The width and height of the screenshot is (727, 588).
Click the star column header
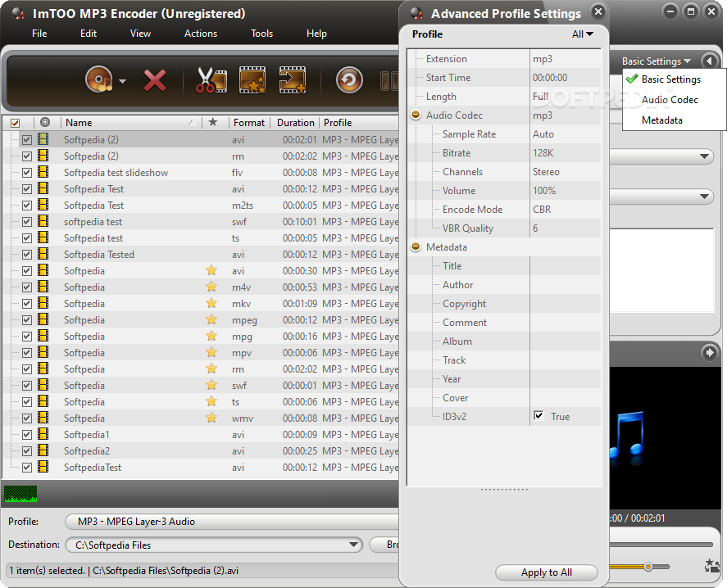213,122
